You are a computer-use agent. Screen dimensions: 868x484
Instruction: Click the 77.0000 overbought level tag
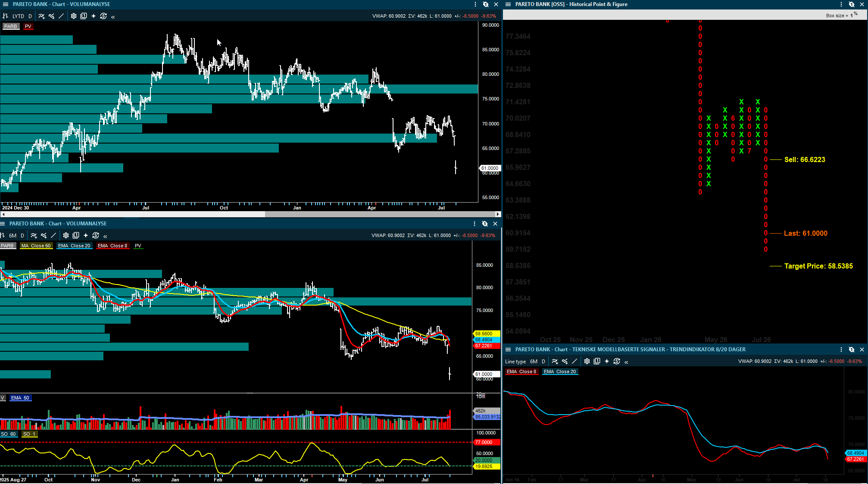[487, 442]
